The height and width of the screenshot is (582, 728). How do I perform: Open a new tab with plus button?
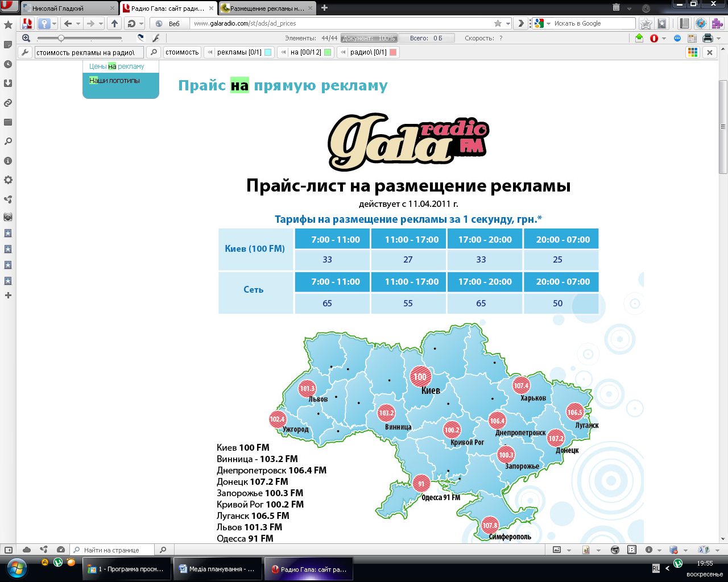click(325, 8)
